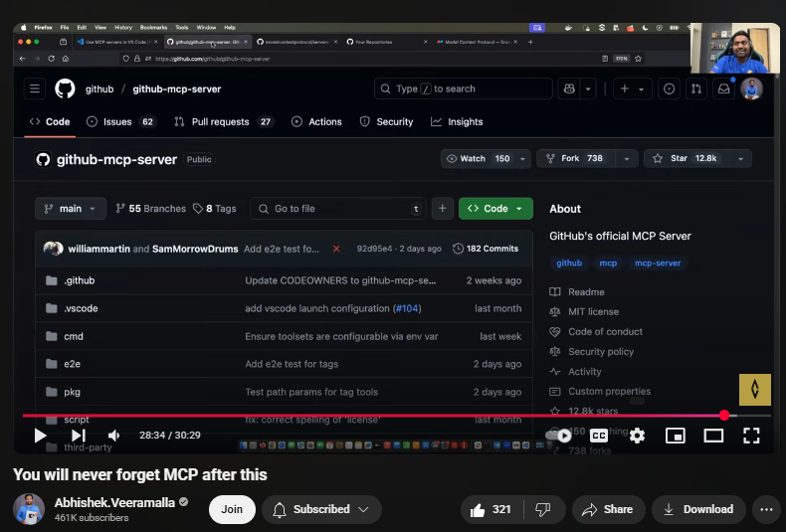Switch to Actions tab
This screenshot has height=532, width=786.
click(316, 121)
